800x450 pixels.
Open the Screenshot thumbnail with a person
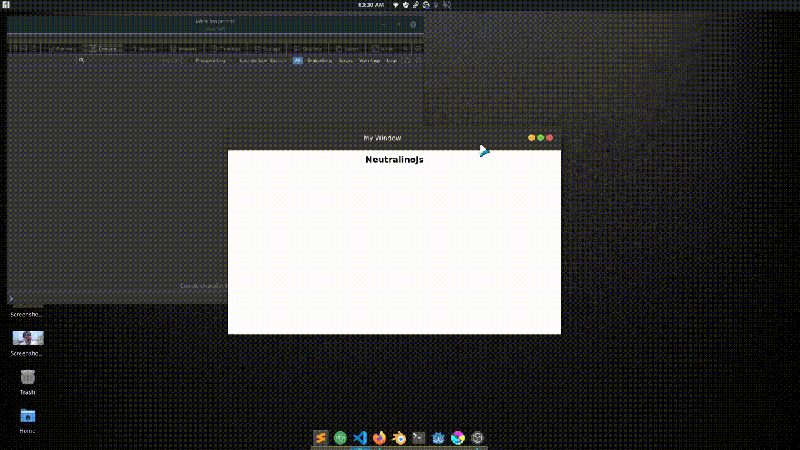(28, 338)
